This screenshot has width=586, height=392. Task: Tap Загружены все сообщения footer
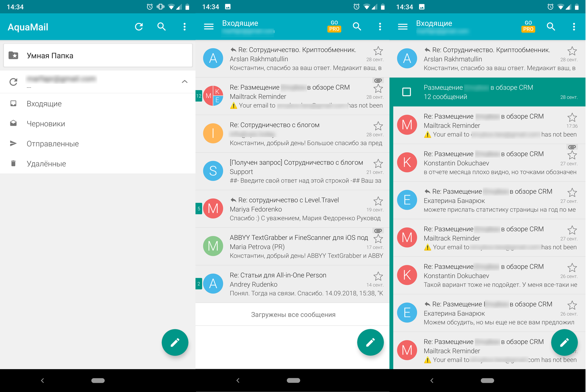pyautogui.click(x=293, y=314)
